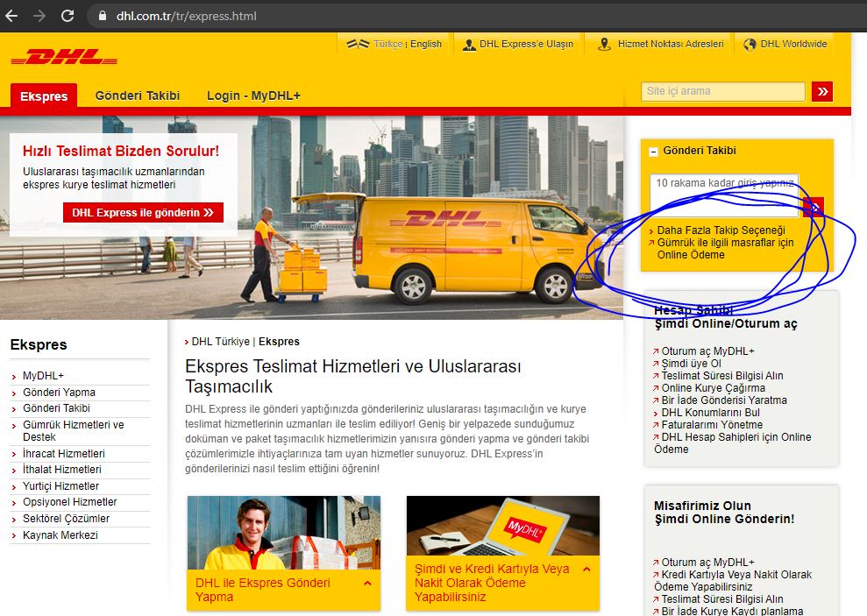Switch the site language to Türkçe
The image size is (867, 616).
387,44
